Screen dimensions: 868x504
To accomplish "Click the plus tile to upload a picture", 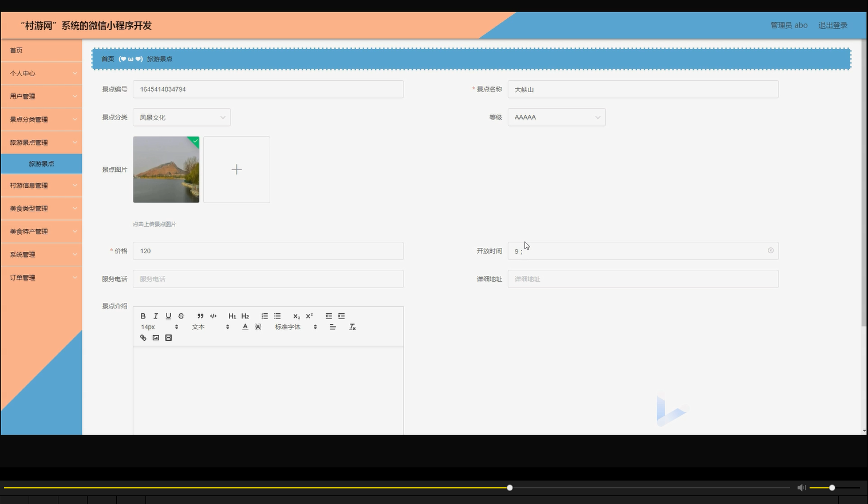I will point(236,170).
